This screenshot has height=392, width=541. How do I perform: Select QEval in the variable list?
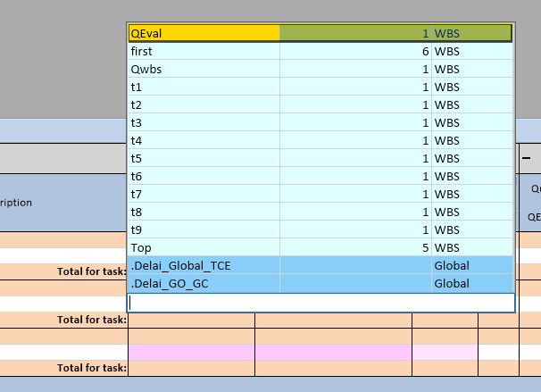[x=204, y=33]
